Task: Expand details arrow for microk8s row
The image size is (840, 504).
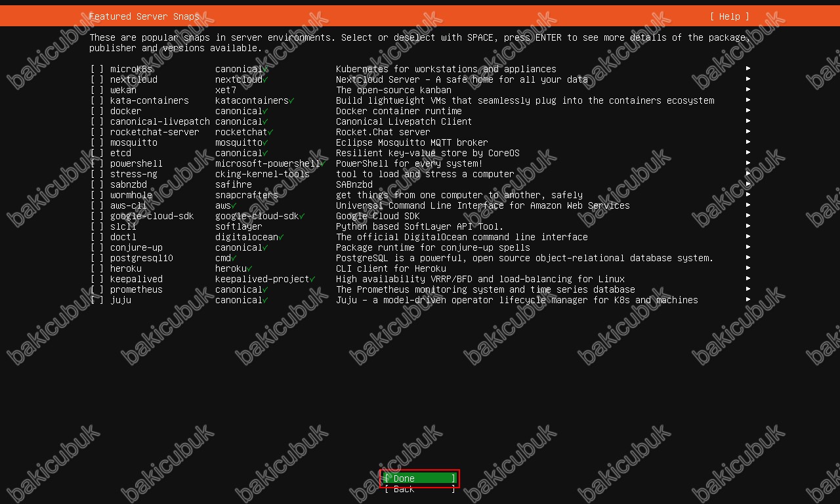Action: (x=748, y=69)
